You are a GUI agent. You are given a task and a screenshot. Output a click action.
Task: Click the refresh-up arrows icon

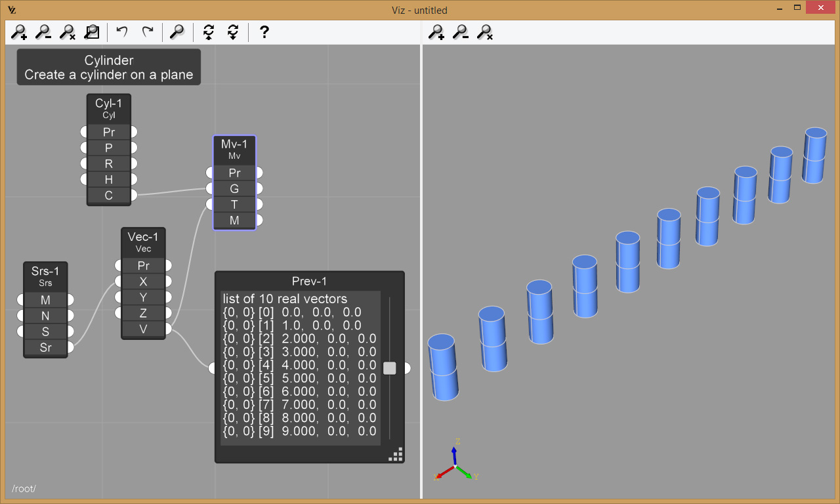[209, 32]
